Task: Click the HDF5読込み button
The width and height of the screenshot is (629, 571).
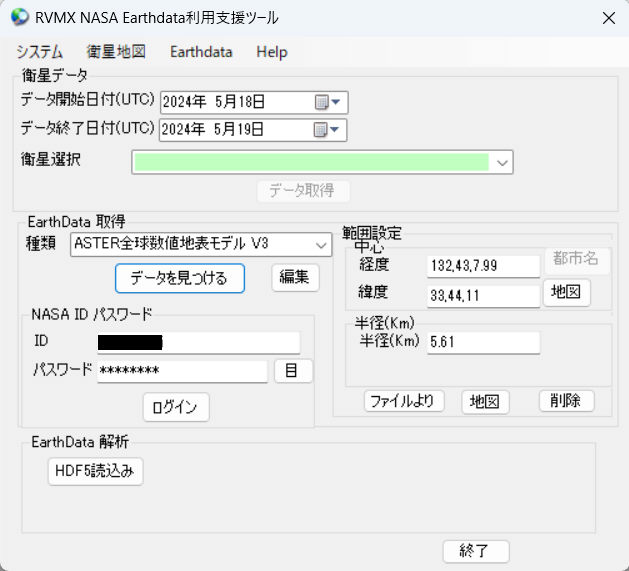Action: (x=95, y=471)
